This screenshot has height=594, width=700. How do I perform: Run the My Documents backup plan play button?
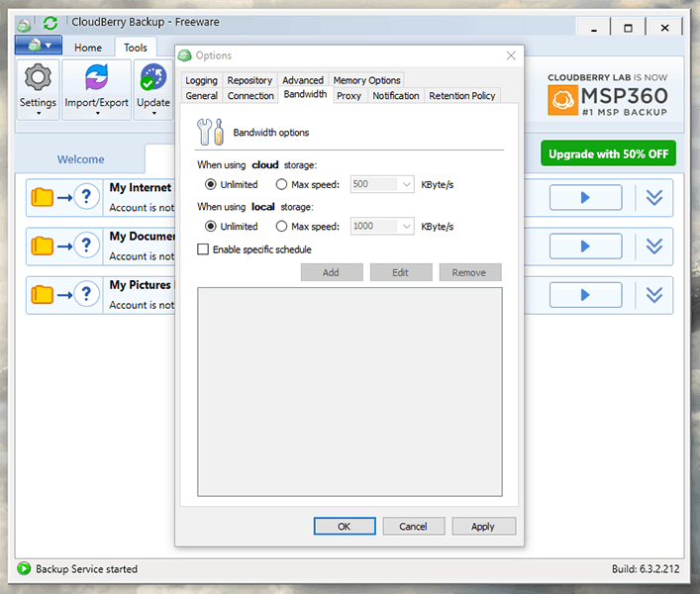pyautogui.click(x=585, y=246)
